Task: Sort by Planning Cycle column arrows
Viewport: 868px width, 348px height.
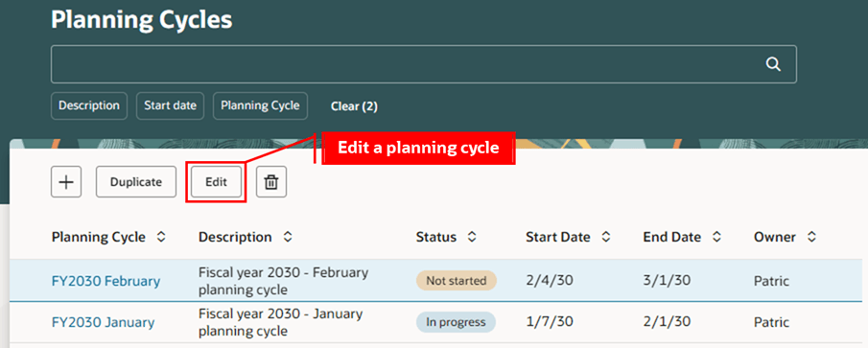Action: point(160,238)
